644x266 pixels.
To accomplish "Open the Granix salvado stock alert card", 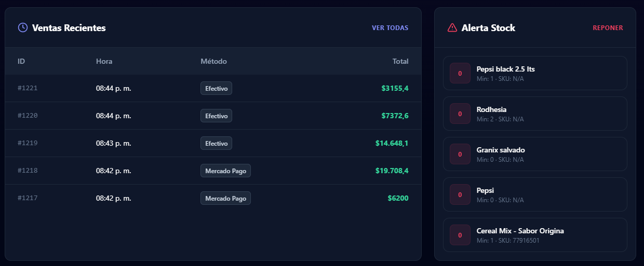I will pos(535,154).
